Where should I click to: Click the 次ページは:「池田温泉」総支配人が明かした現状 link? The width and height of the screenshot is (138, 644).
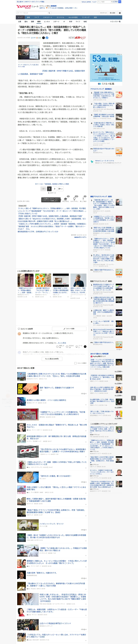point(52,184)
